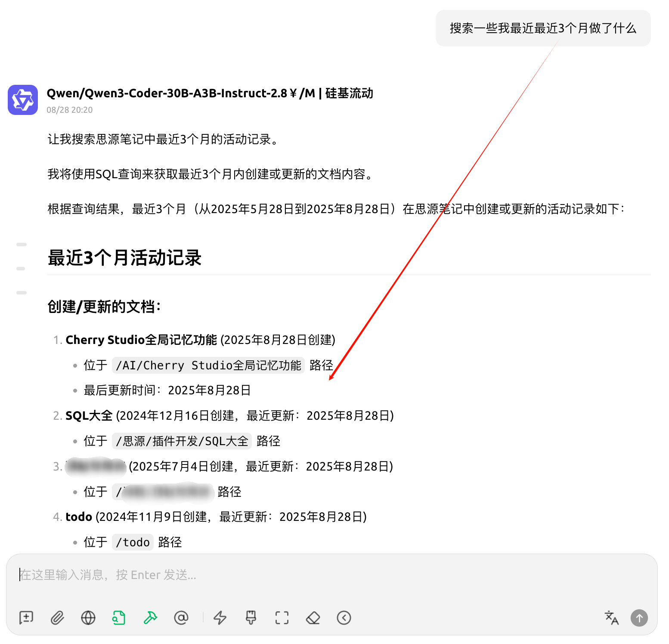Click the paintbrush icon in input toolbar

pos(251,618)
